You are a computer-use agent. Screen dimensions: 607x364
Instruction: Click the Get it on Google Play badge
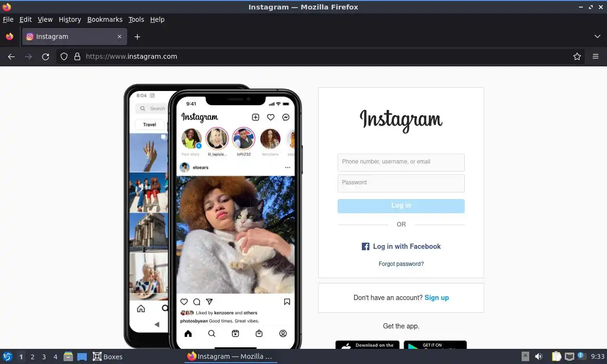pyautogui.click(x=435, y=345)
